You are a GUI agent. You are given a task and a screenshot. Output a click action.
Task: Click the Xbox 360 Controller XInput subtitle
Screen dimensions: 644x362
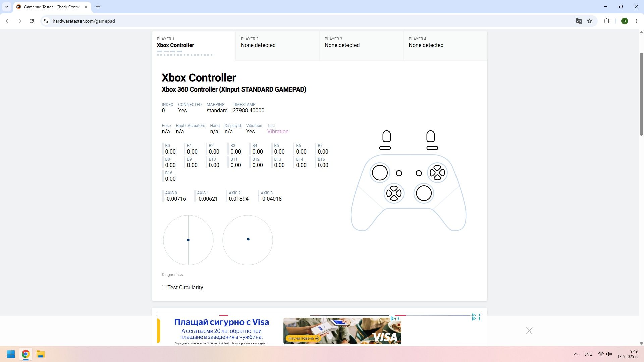234,89
